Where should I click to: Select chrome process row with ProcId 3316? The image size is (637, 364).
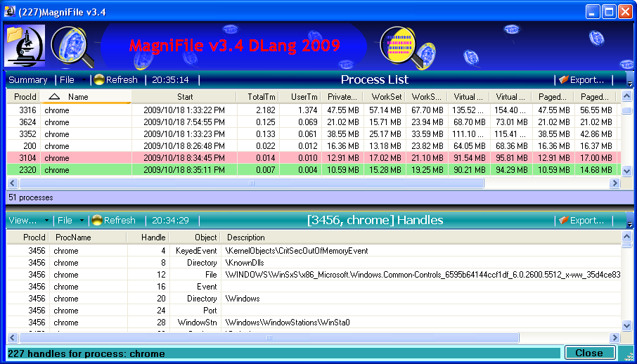coord(313,110)
